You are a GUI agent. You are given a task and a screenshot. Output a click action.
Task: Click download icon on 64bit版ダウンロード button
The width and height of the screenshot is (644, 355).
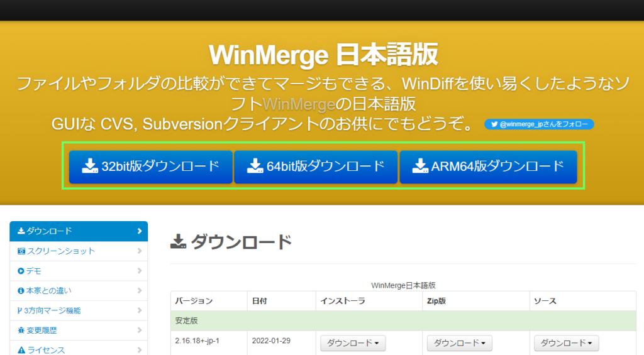pyautogui.click(x=255, y=167)
